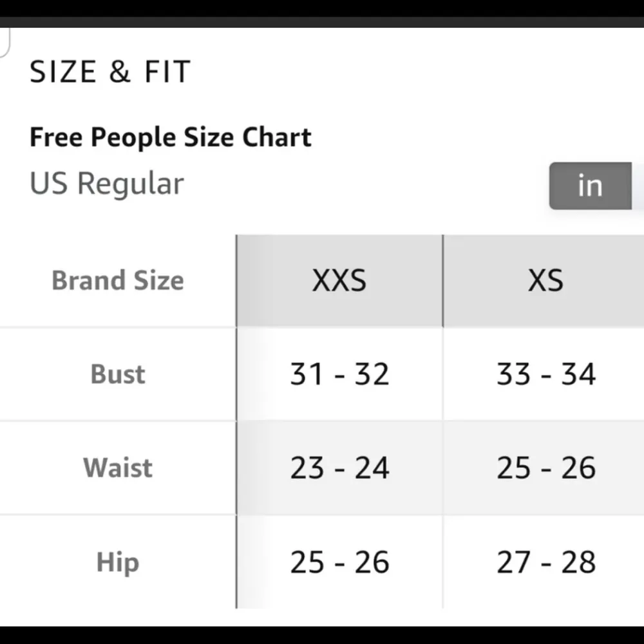Click the XS hip value 27 - 28
Viewport: 644px width, 644px height.
(x=545, y=562)
